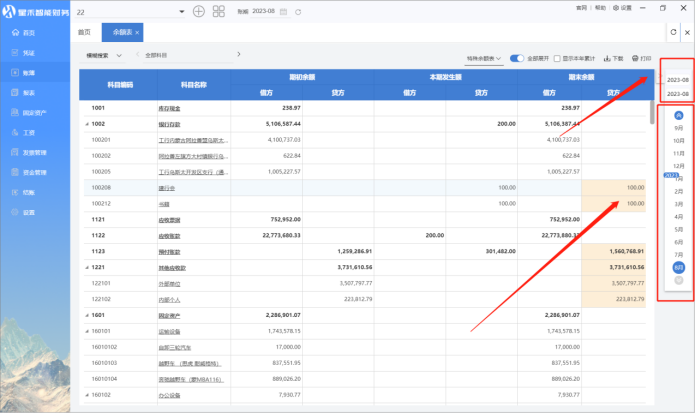The width and height of the screenshot is (695, 413).
Task: Click the add (plus circle) icon in the top bar
Action: [198, 11]
